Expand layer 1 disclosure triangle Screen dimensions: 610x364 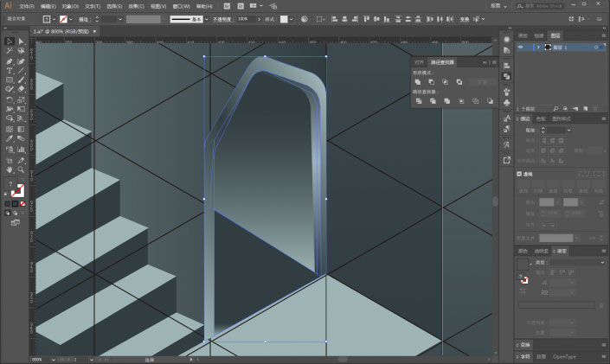click(538, 47)
